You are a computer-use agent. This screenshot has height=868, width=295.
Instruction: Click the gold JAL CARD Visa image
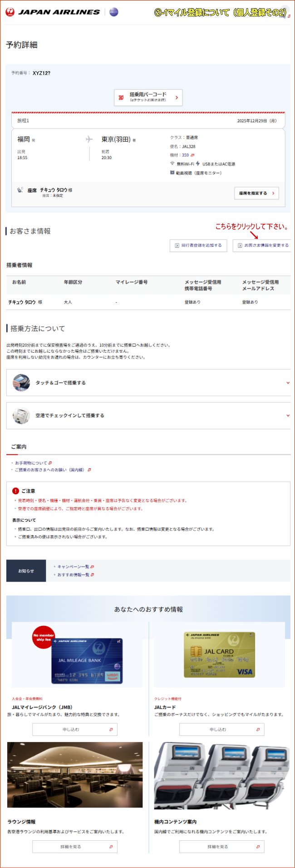pyautogui.click(x=219, y=654)
